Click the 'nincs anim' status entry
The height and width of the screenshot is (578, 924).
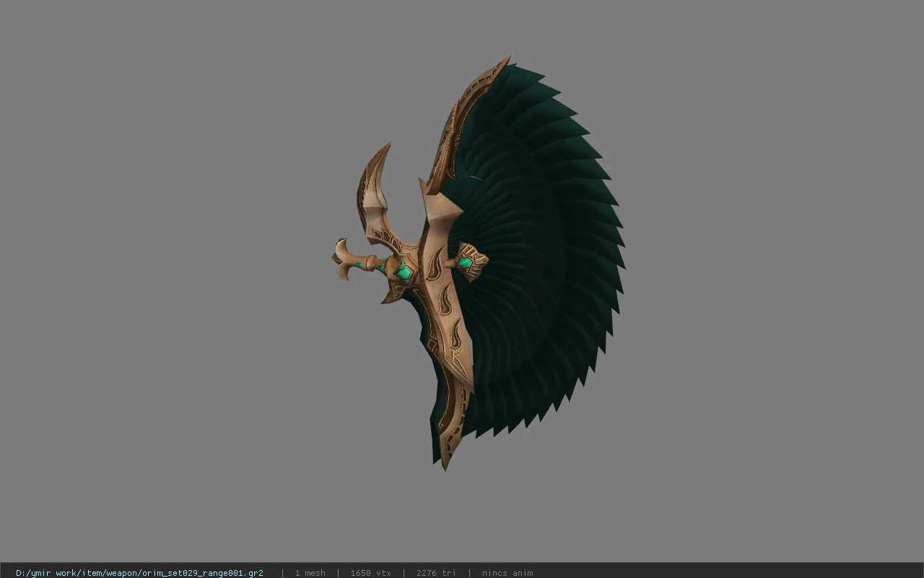[x=507, y=573]
